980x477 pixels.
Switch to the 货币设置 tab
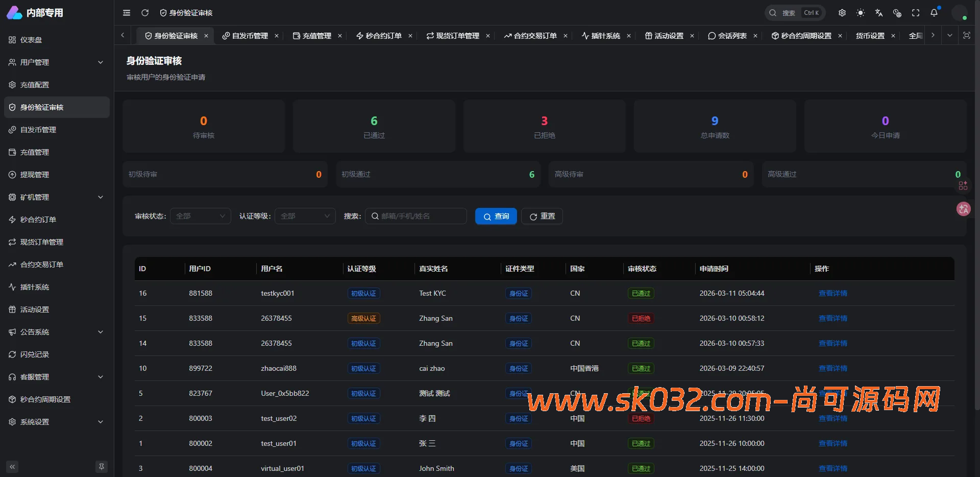point(870,36)
